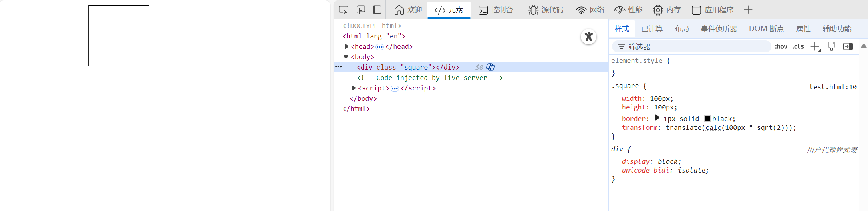
Task: Add a new style rule plus icon
Action: [815, 47]
